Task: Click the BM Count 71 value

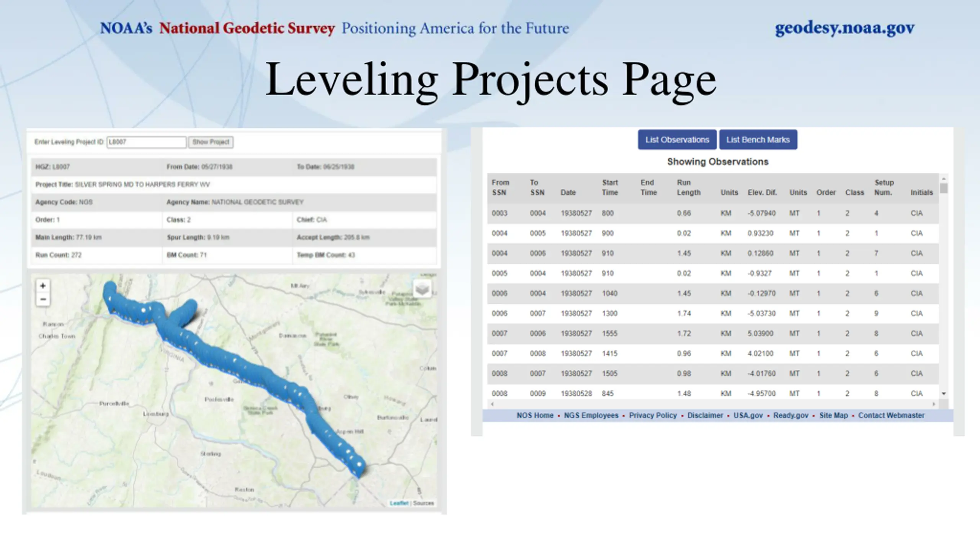Action: (203, 255)
